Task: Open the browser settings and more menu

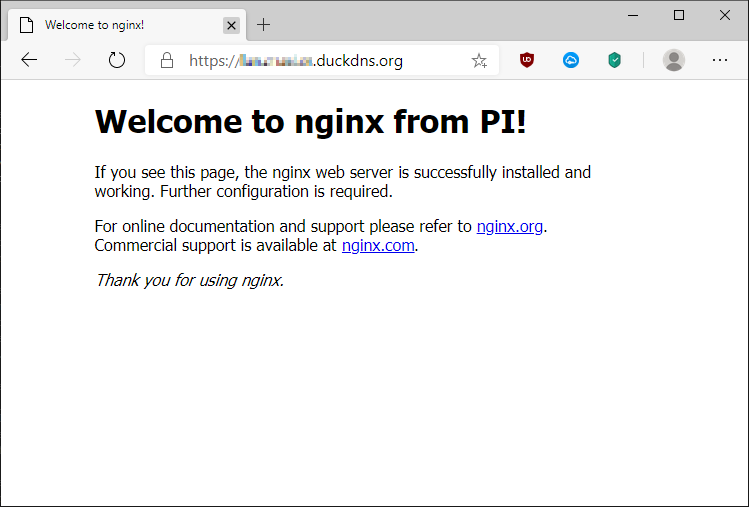Action: click(x=720, y=60)
